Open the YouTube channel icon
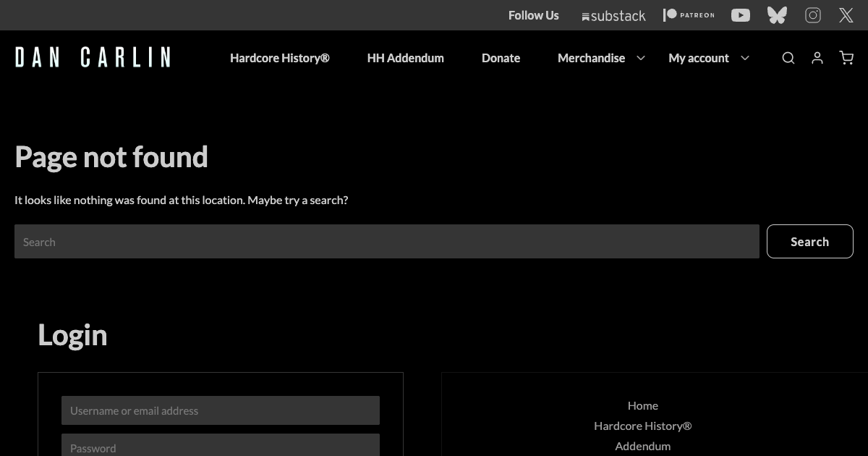868x456 pixels. tap(741, 15)
